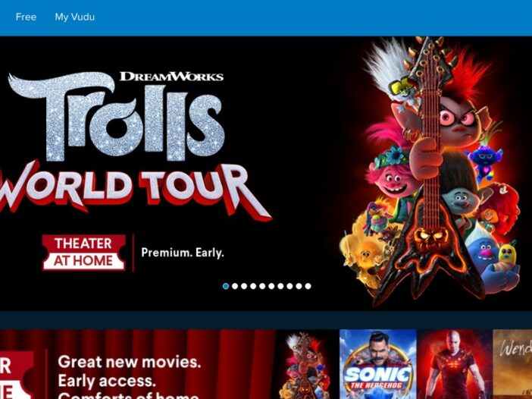This screenshot has height=399, width=532.
Task: Click the DreamWorks logo text
Action: pos(172,77)
